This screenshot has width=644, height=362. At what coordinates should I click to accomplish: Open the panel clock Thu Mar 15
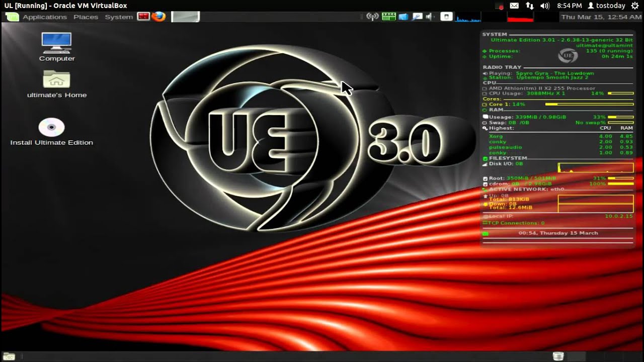601,17
